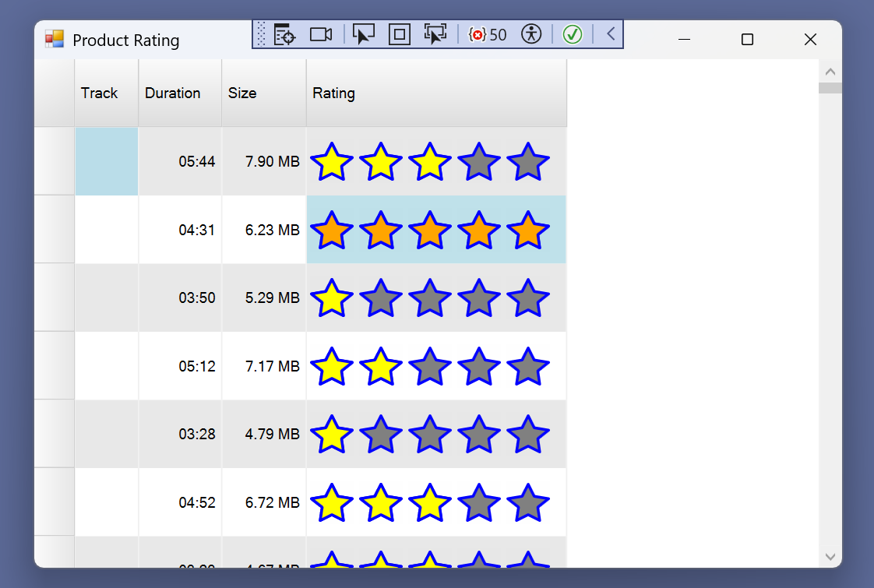874x588 pixels.
Task: Click the scrollbar down arrow
Action: 830,557
